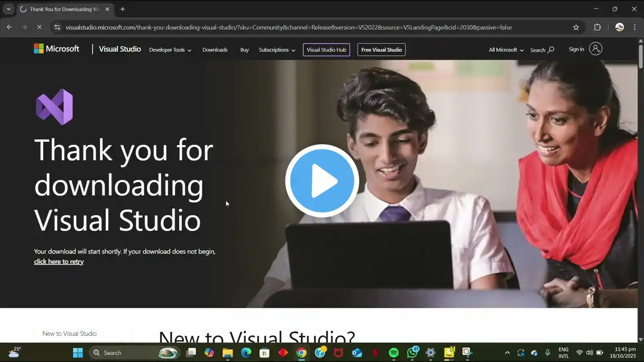Show hidden system tray icons
Screen dimensions: 644x362
click(507, 352)
